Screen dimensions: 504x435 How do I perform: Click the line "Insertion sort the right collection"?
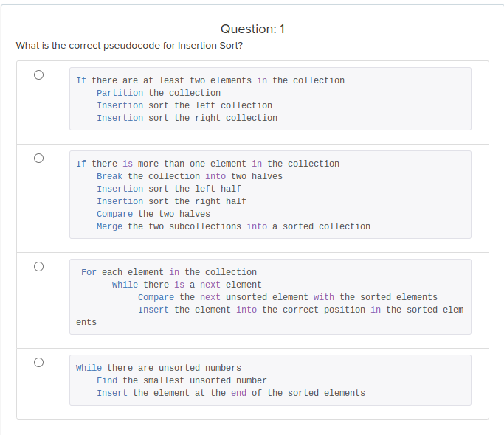point(187,118)
